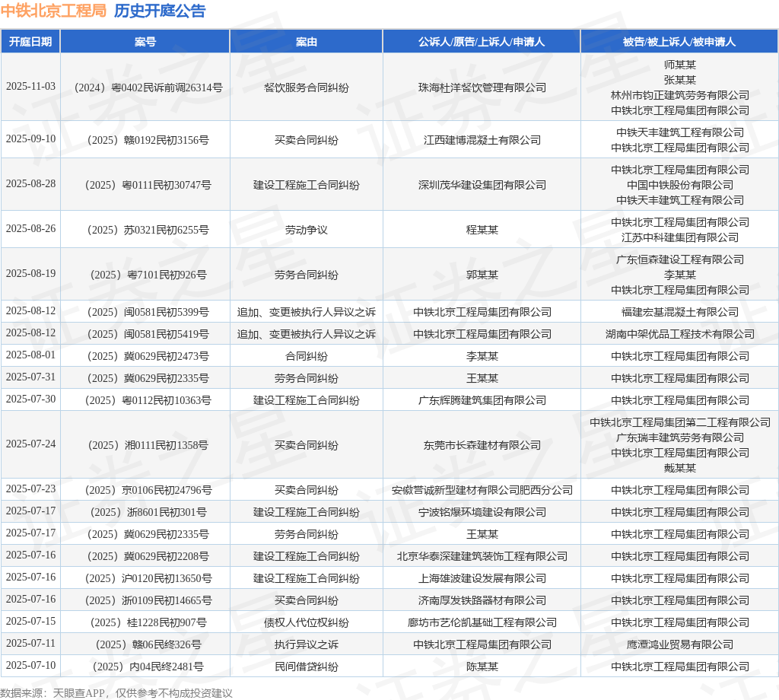
Task: Select plaintiff 江西建博混凝土有限公司
Action: click(482, 140)
